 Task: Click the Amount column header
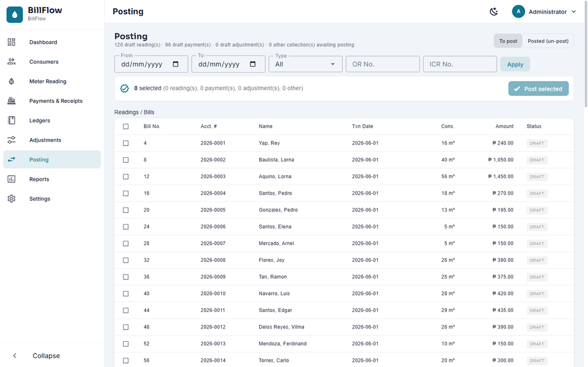pyautogui.click(x=504, y=127)
